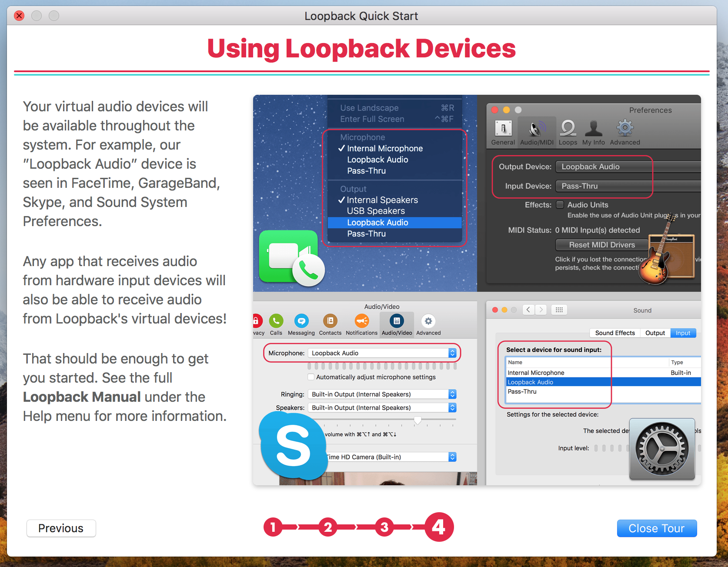Select Pass-Thru row in Sound input list
Screen dimensions: 728x567
point(603,391)
